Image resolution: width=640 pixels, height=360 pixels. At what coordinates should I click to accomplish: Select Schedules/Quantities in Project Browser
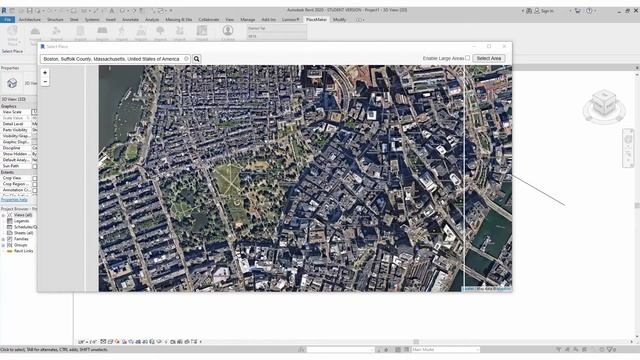point(25,227)
